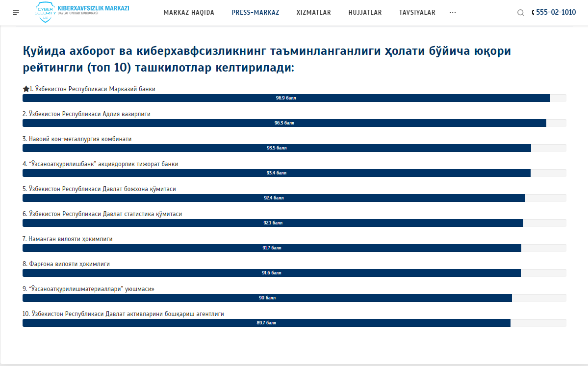Click the Наманган вилояти ҳокимлиги label
This screenshot has width=588, height=366.
[68, 239]
